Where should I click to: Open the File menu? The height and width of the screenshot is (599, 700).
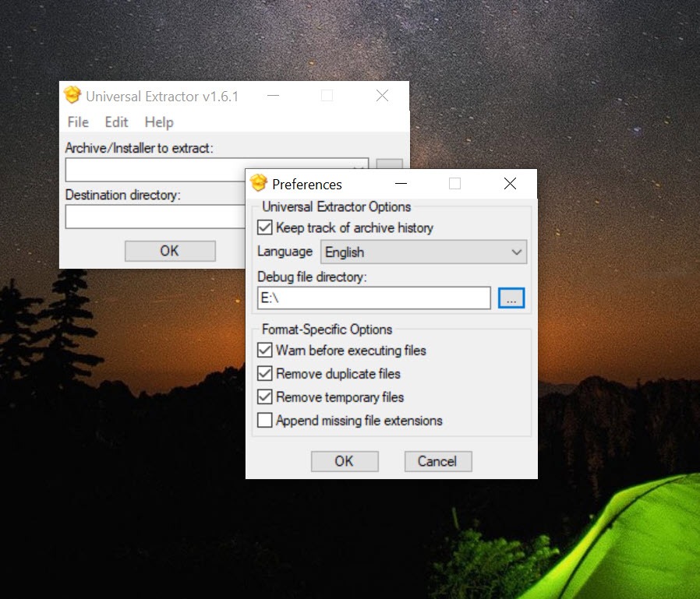[78, 122]
